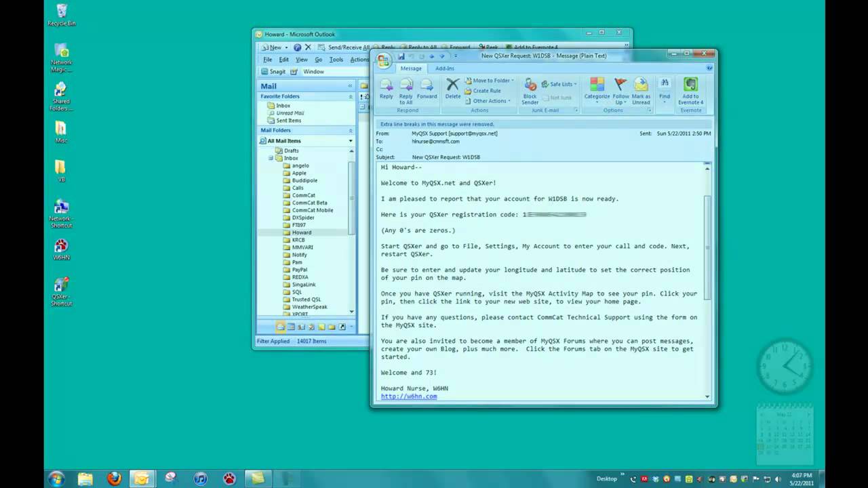Collapse the Inbox tree node

[x=271, y=158]
